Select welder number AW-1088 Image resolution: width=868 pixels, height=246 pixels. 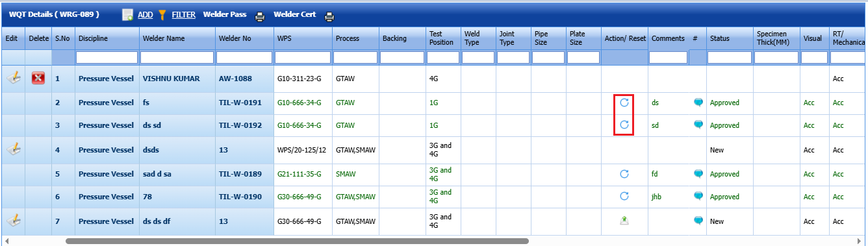[x=235, y=79]
